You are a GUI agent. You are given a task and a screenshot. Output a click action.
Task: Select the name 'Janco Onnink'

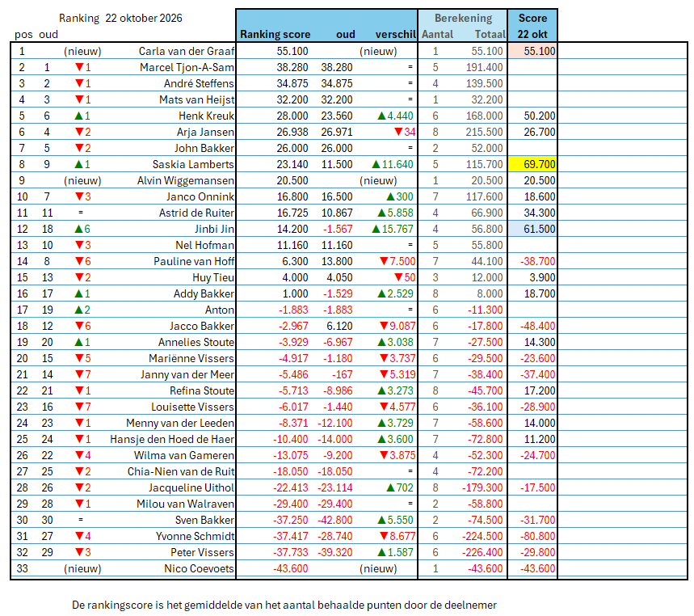200,196
